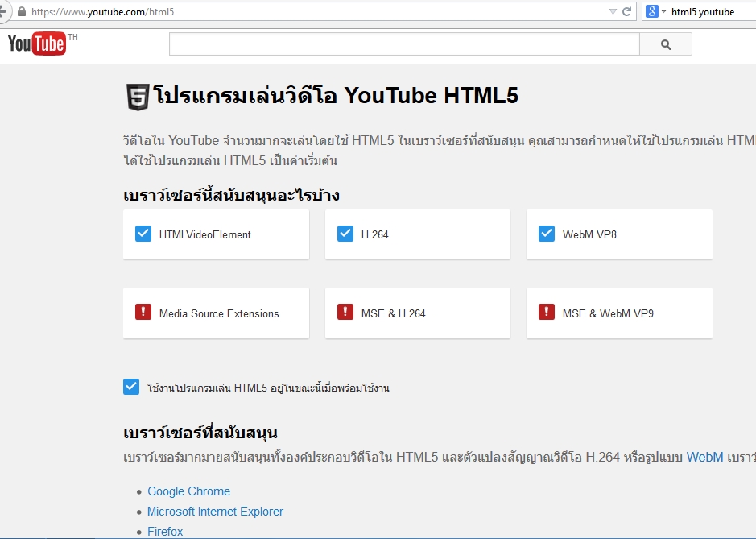The image size is (756, 539).
Task: Follow the WebM link in paragraph
Action: click(704, 457)
